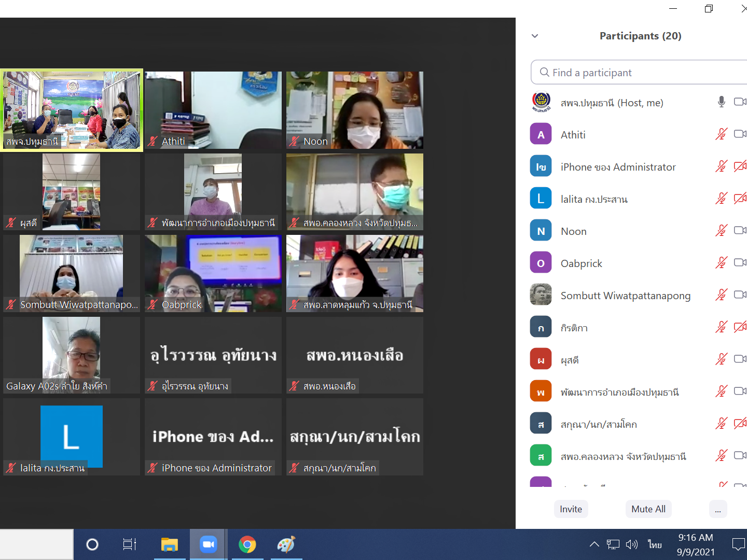The image size is (747, 560).
Task: Open the Paint app in the taskbar
Action: point(286,544)
